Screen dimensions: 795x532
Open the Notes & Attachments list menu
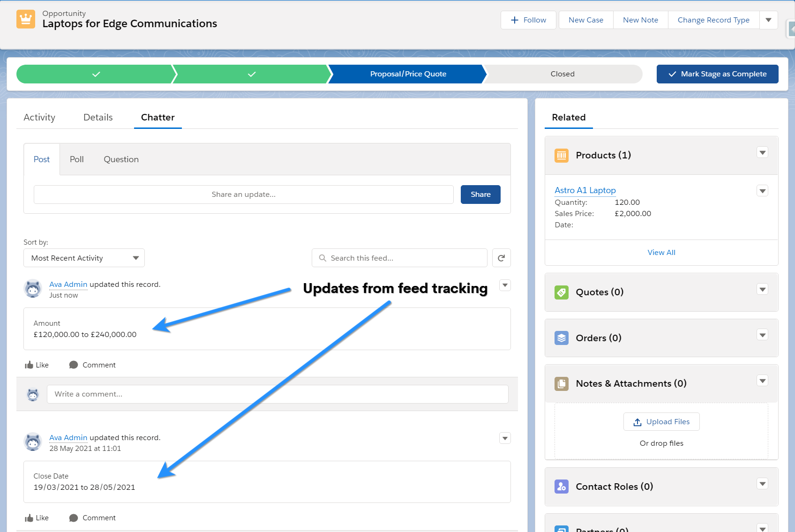[763, 381]
